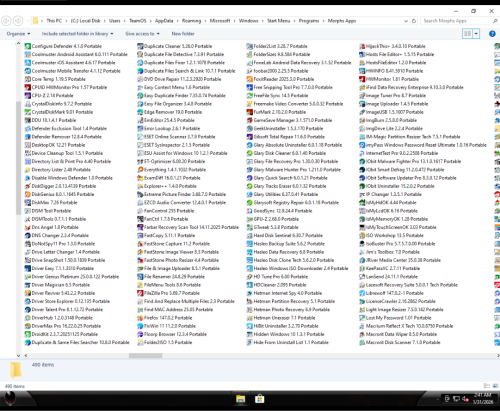This screenshot has width=500, height=411.
Task: Click the foobar2000 Portable icon
Action: 249,71
